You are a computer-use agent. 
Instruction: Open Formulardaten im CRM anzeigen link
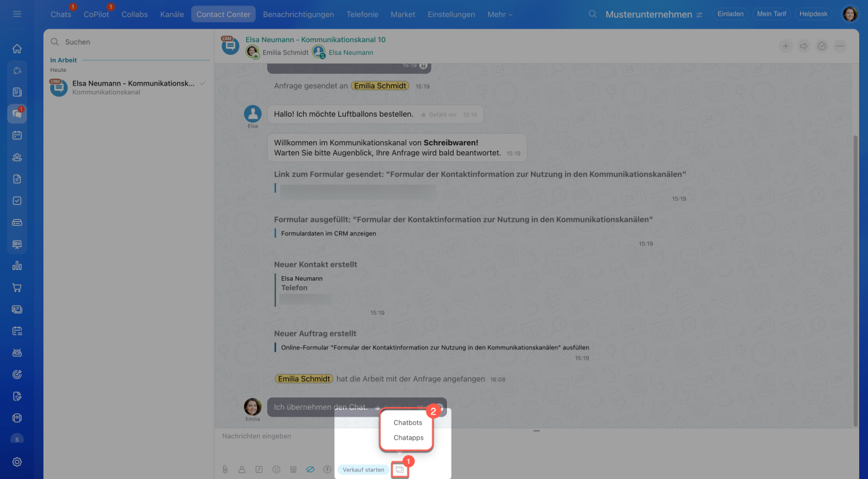[328, 233]
